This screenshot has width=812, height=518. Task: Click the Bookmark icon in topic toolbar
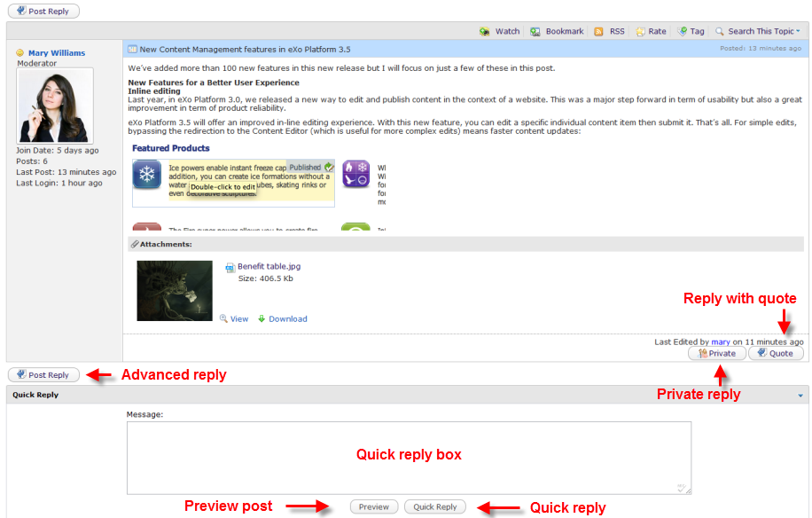(535, 31)
